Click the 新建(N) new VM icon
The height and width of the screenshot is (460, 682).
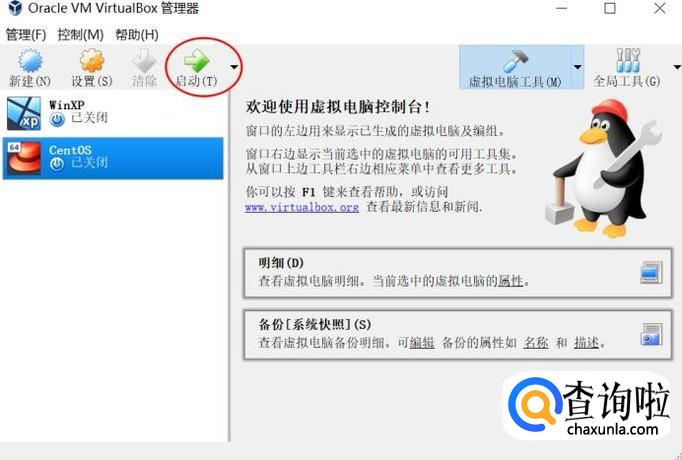30,61
